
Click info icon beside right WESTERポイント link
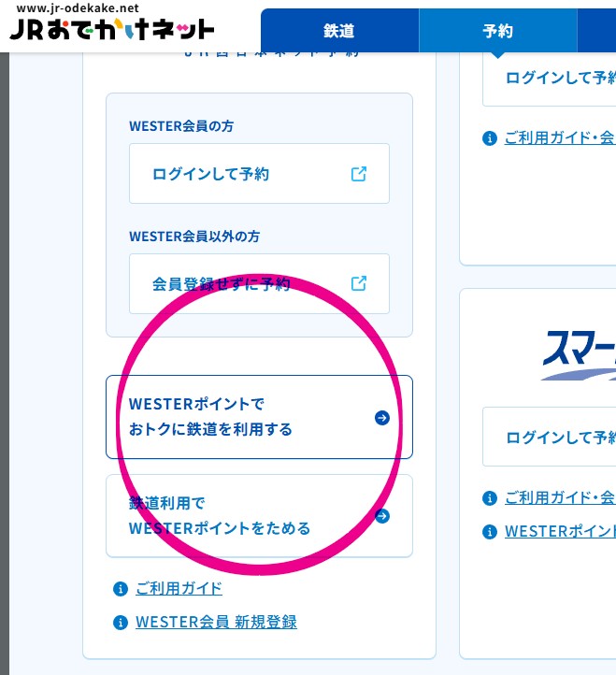click(490, 532)
